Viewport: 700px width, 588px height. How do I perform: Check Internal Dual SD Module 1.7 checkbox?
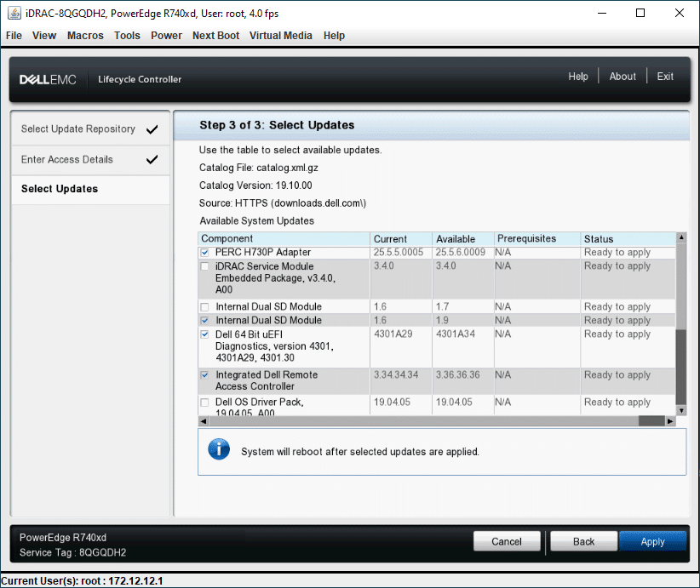[204, 307]
